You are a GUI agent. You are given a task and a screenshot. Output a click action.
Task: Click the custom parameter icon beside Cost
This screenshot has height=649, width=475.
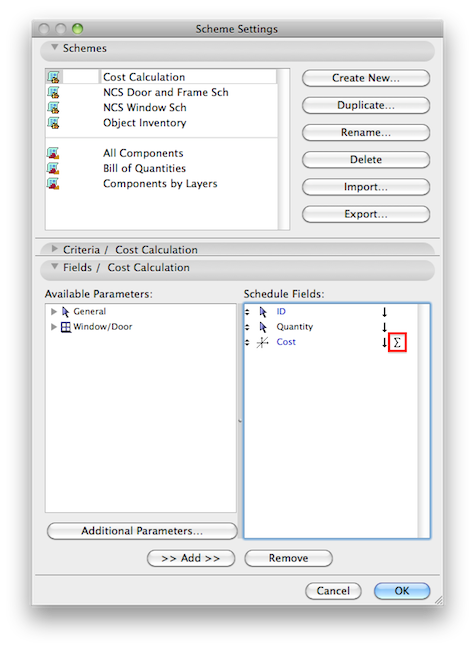[262, 343]
